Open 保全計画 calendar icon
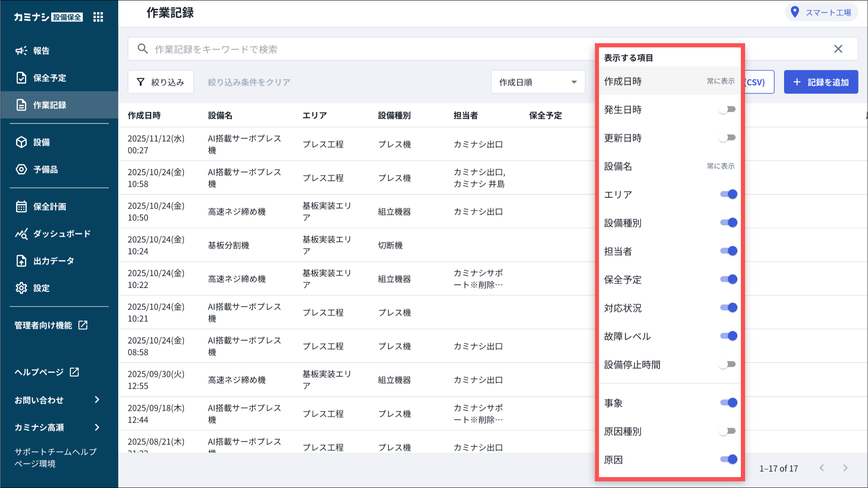The width and height of the screenshot is (868, 488). 21,206
